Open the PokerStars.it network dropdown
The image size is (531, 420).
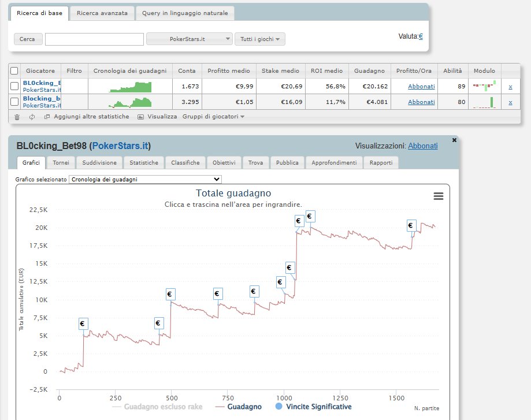pos(190,39)
